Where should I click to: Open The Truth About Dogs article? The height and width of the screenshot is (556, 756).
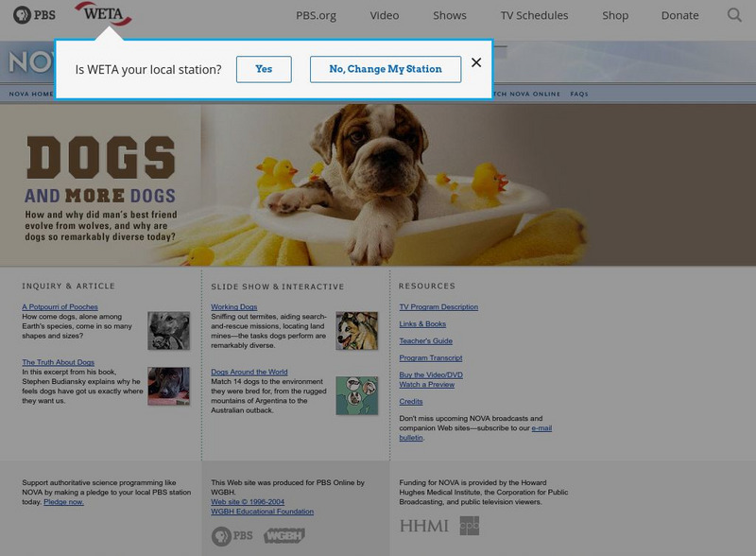click(x=59, y=362)
